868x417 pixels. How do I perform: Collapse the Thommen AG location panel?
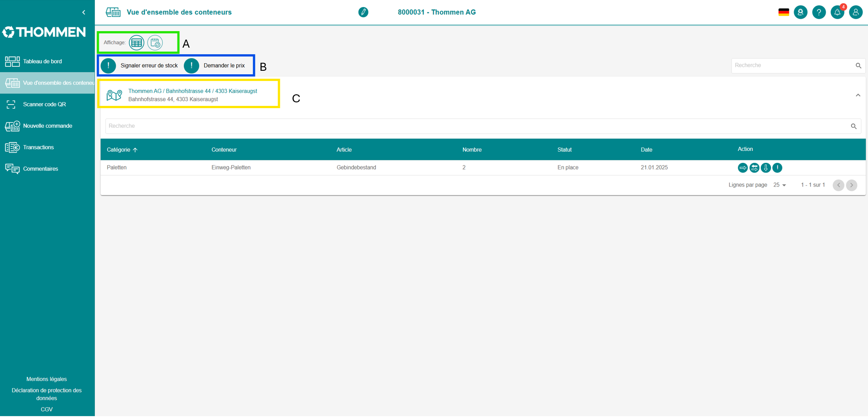(858, 95)
